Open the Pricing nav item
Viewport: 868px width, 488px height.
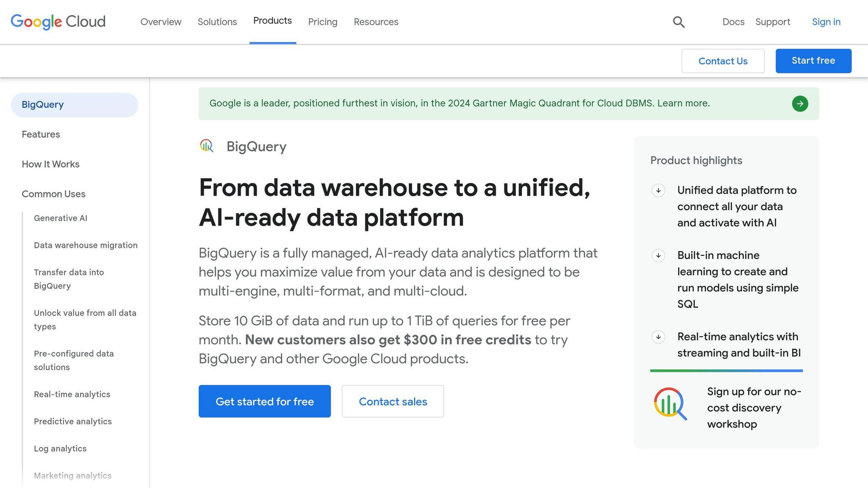point(323,22)
